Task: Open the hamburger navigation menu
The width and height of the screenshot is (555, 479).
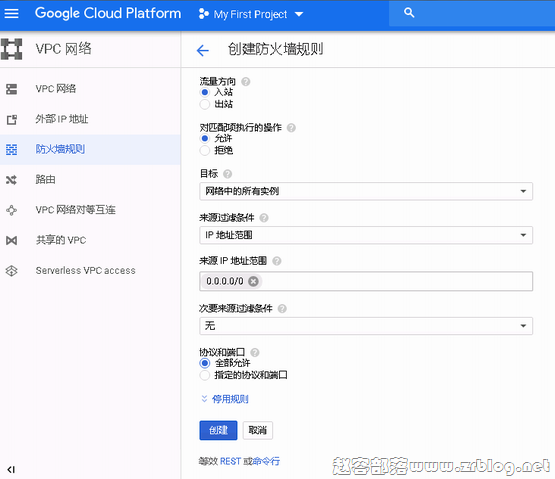Action: point(11,13)
